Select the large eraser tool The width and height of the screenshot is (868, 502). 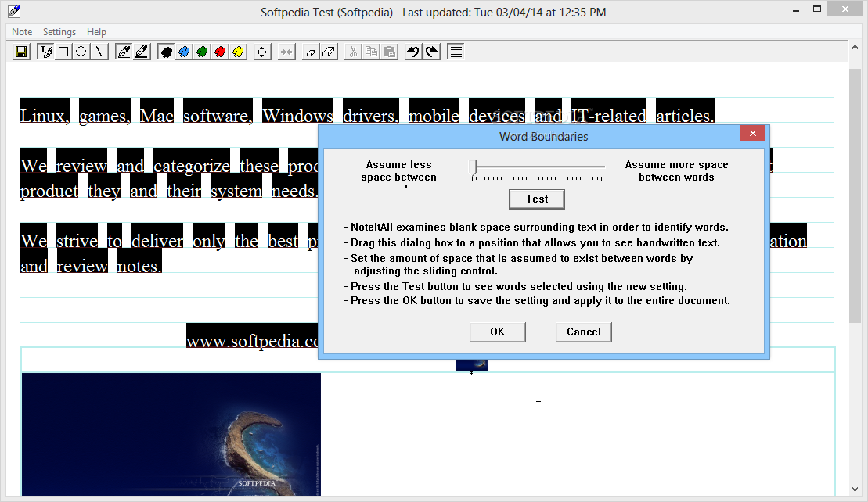329,52
